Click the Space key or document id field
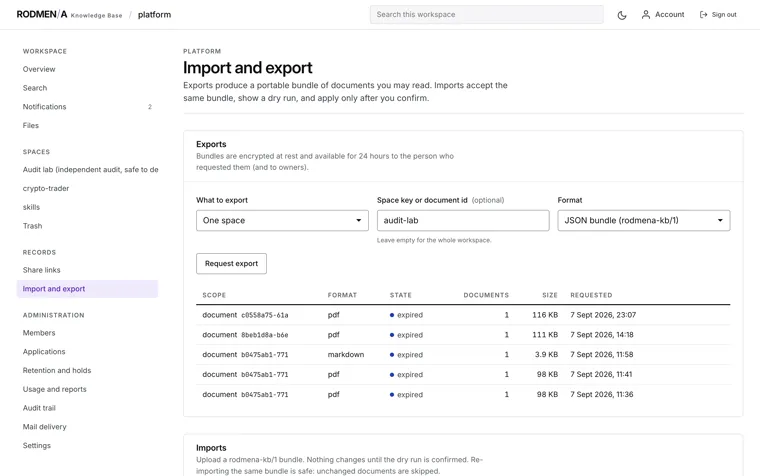This screenshot has height=476, width=760. click(x=463, y=221)
